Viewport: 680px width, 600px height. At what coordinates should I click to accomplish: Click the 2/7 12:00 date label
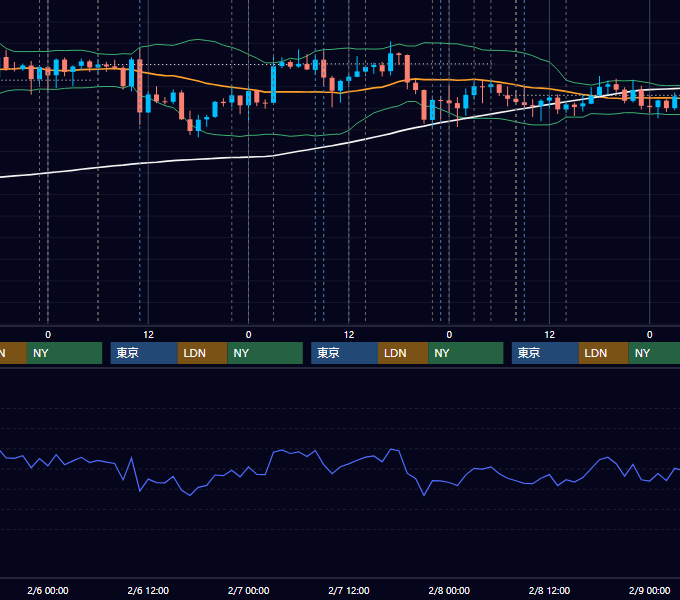click(x=349, y=590)
